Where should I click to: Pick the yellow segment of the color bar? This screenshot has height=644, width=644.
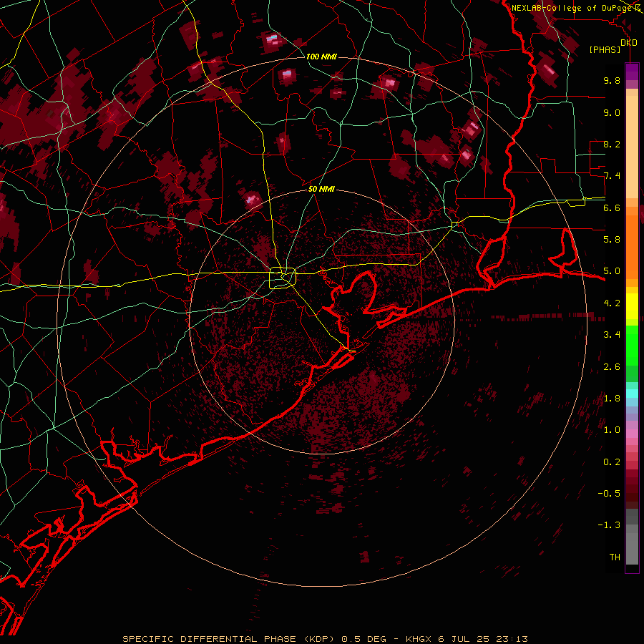632,306
